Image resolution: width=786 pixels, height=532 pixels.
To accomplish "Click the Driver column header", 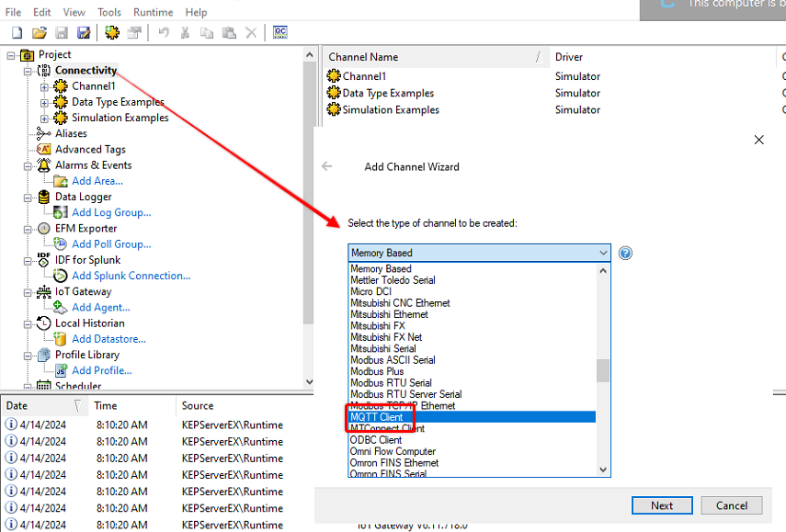I will [663, 57].
